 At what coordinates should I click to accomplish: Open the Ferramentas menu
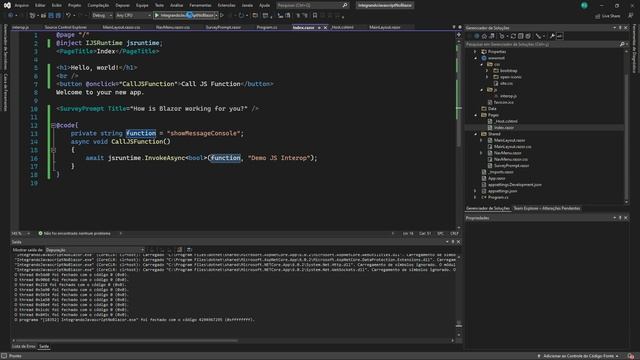click(200, 5)
